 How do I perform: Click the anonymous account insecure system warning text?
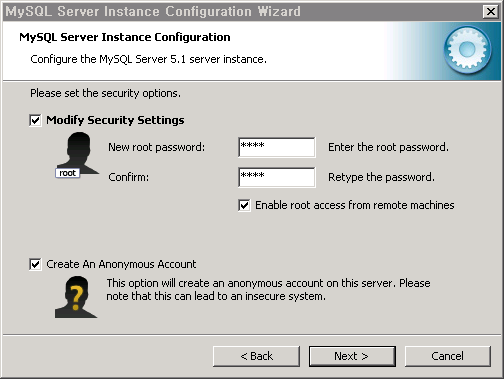268,290
